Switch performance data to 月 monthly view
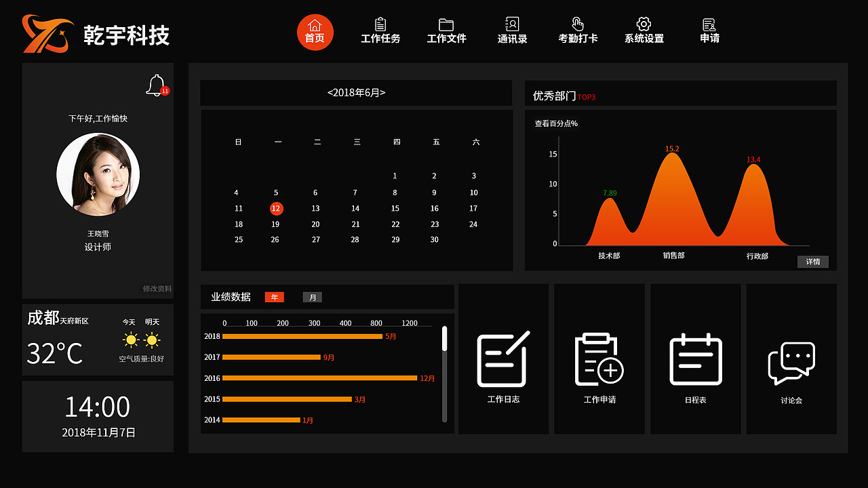868x488 pixels. [312, 297]
